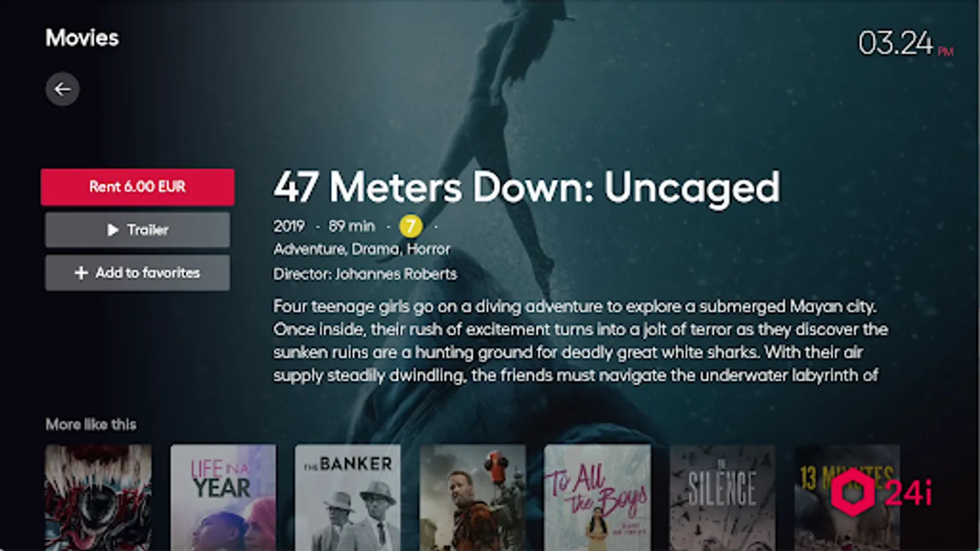Click the yellow age rating 7 badge
The height and width of the screenshot is (551, 980).
[411, 226]
